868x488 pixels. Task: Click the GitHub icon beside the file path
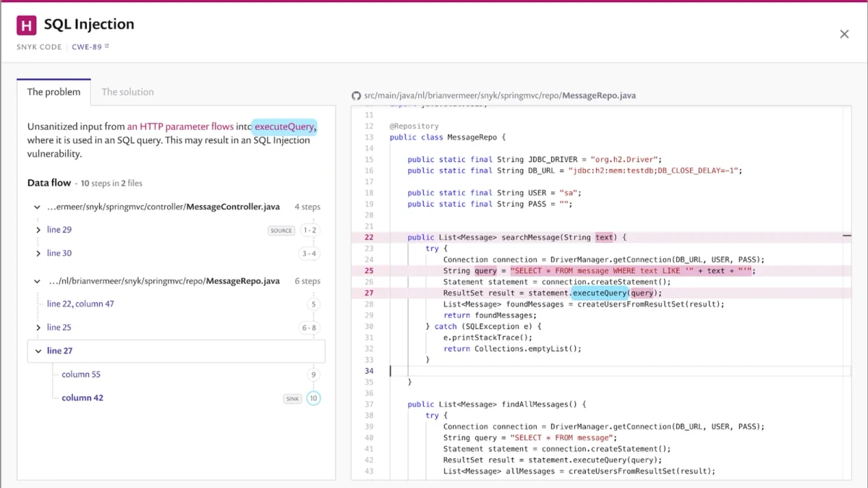point(356,95)
